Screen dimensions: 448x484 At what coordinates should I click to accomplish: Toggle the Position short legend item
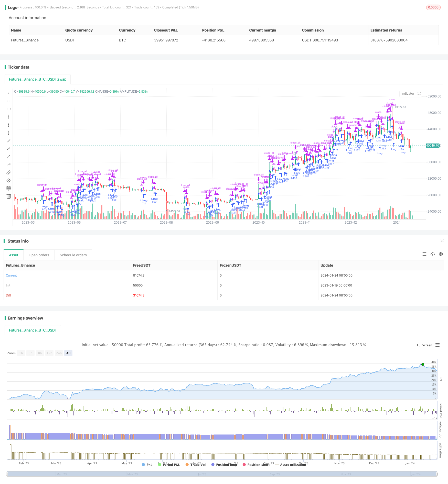(256, 465)
